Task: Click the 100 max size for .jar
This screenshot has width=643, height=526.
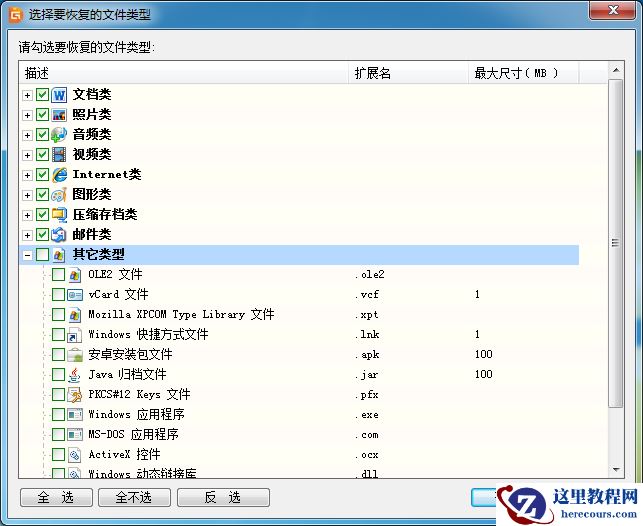Action: click(484, 374)
